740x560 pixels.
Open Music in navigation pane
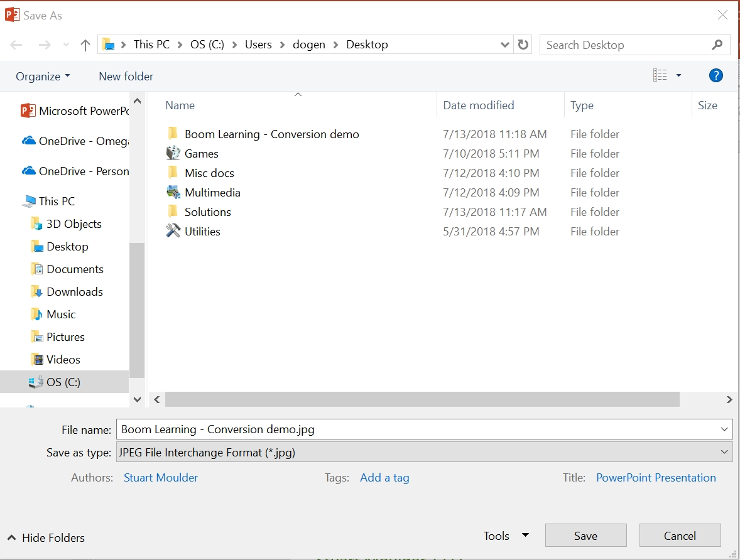tap(53, 315)
